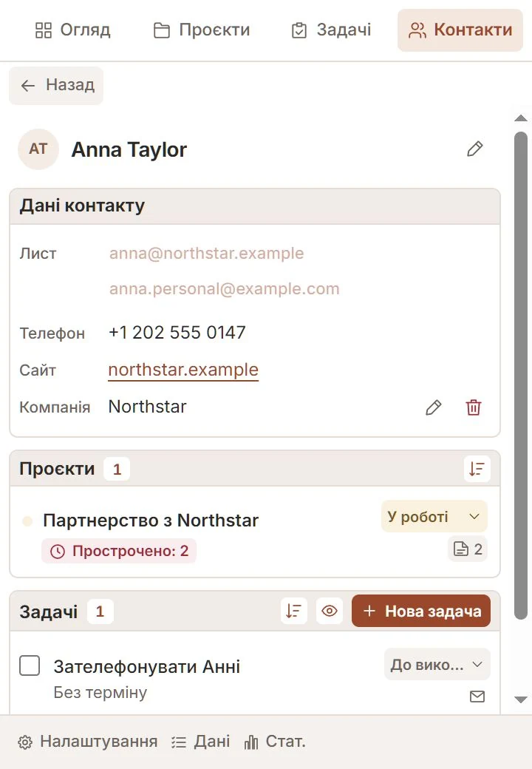Delete contact data with red trash icon
Image resolution: width=532 pixels, height=769 pixels.
[x=473, y=407]
